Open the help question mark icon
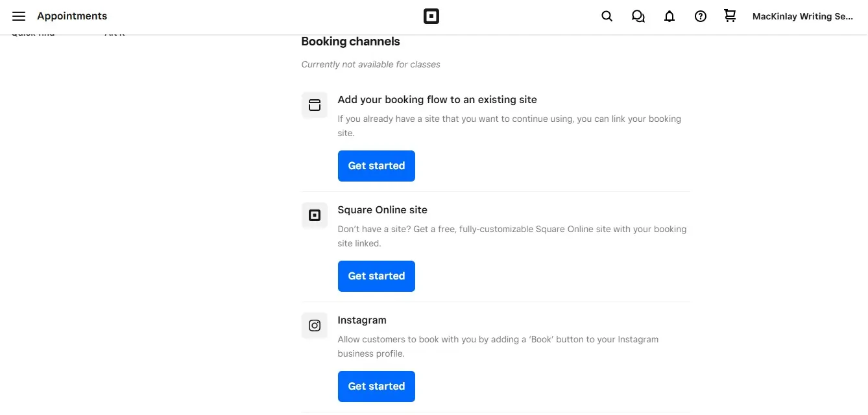The width and height of the screenshot is (868, 415). (x=701, y=16)
